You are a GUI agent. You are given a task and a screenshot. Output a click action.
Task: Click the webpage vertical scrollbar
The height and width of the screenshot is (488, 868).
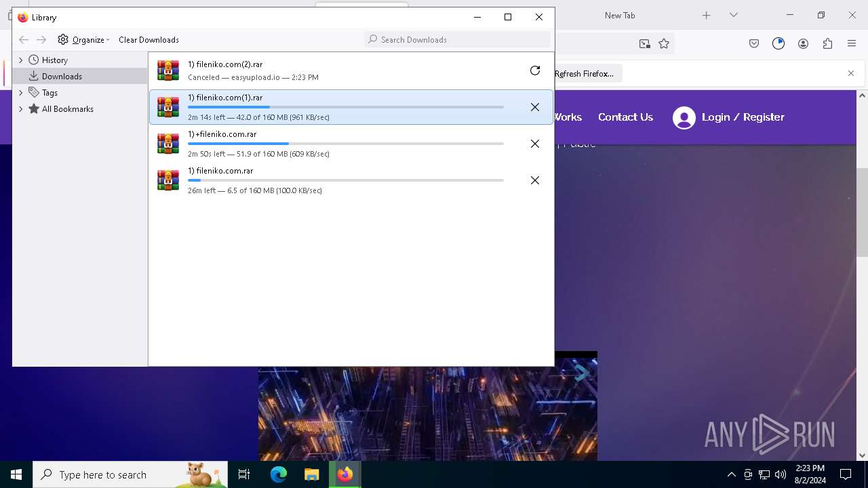[x=862, y=211]
